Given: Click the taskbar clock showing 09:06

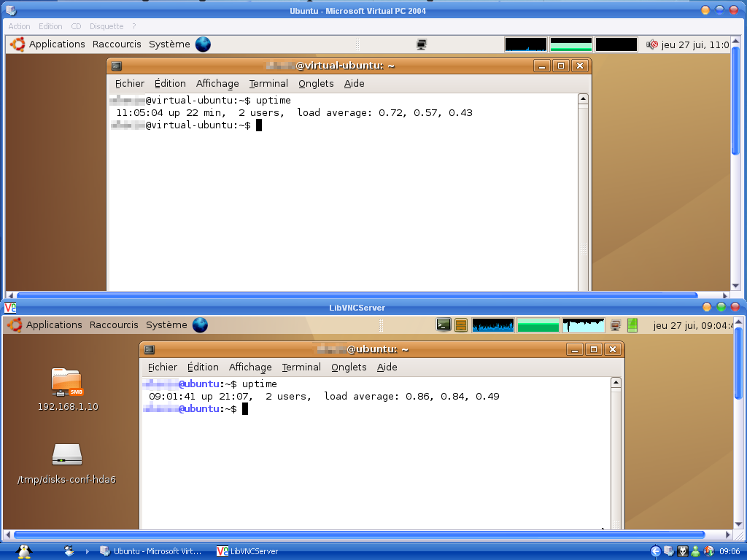Looking at the screenshot, I should coord(729,551).
